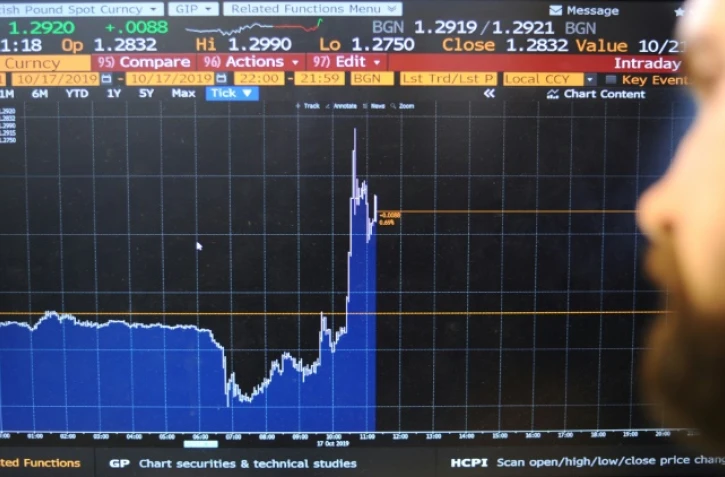
Task: Select the 1Y range tab
Action: (114, 94)
